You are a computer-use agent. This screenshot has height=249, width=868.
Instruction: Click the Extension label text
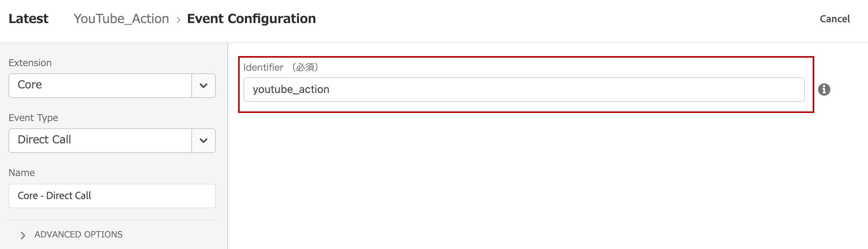30,63
